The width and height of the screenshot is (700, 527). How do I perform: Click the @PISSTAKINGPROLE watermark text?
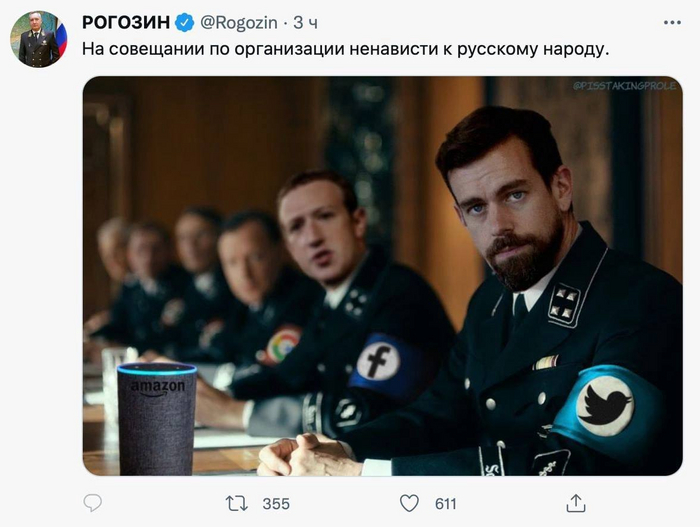click(x=625, y=86)
